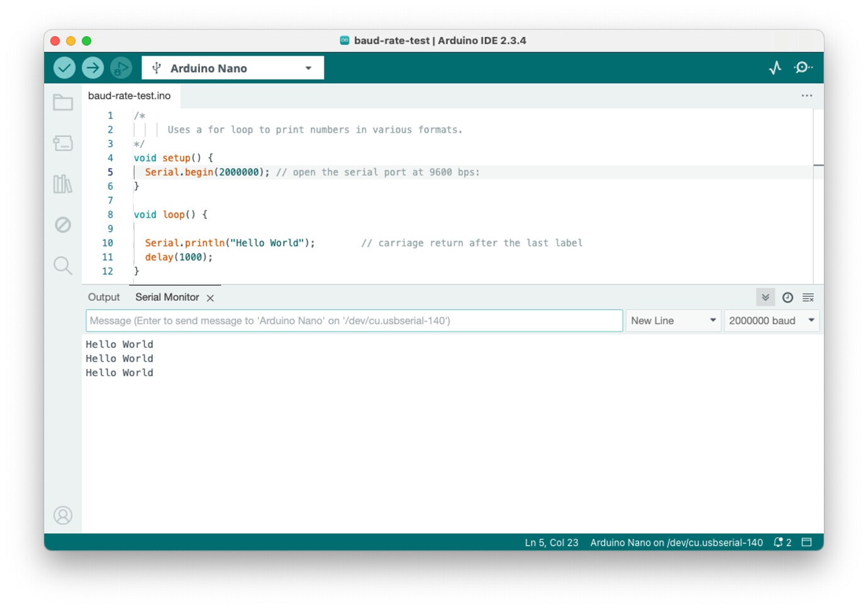Image resolution: width=868 pixels, height=609 pixels.
Task: Open the Library Manager sidebar panel
Action: pos(63,184)
